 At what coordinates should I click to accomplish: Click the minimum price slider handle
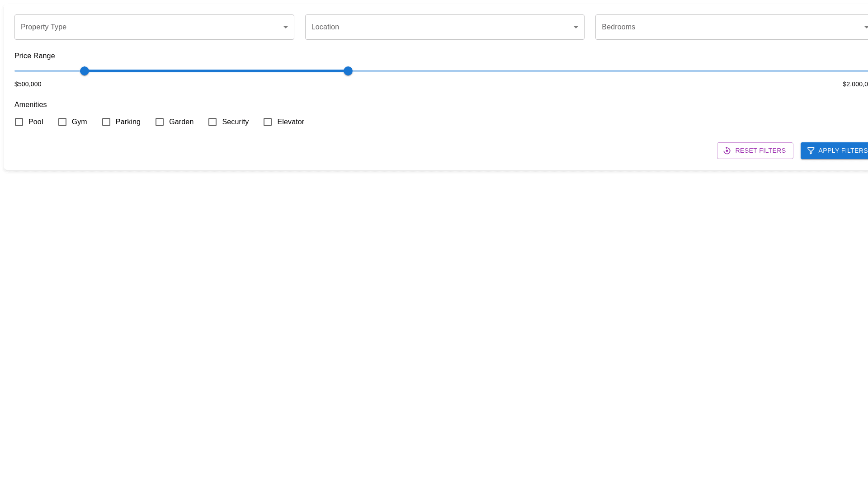point(85,71)
